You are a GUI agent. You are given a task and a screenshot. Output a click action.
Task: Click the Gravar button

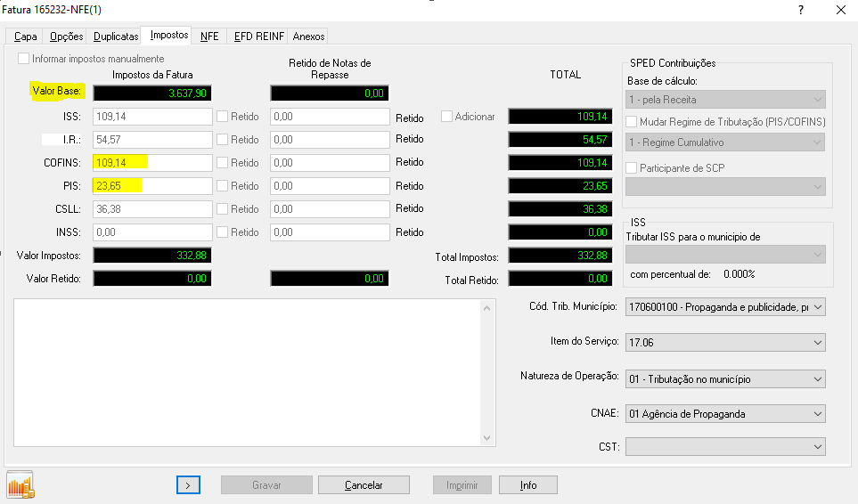click(x=266, y=485)
